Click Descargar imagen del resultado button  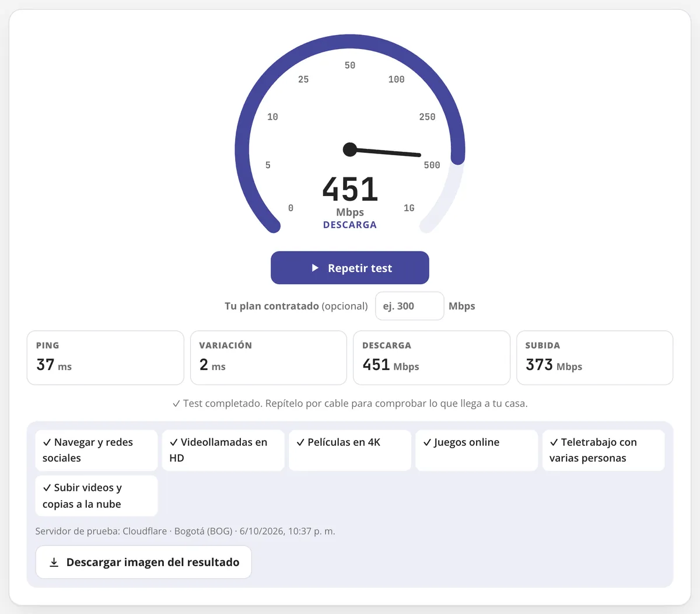click(x=143, y=562)
